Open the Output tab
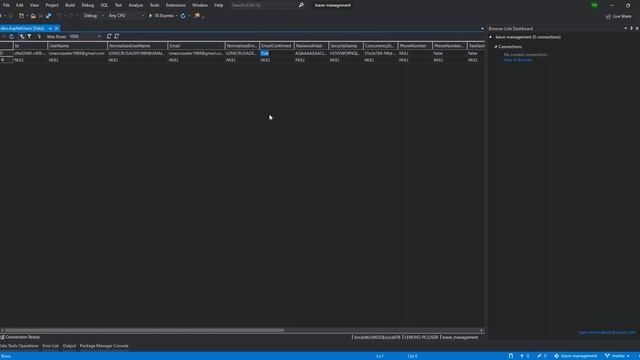This screenshot has height=360, width=640. click(x=69, y=346)
